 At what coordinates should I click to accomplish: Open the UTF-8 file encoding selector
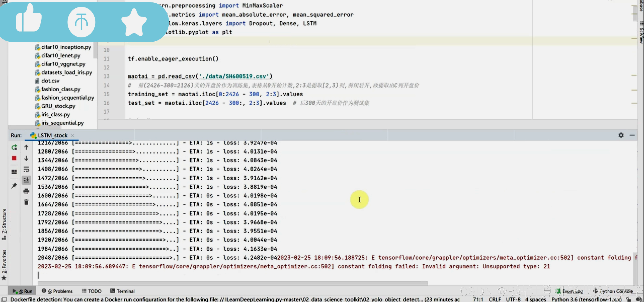coord(513,299)
